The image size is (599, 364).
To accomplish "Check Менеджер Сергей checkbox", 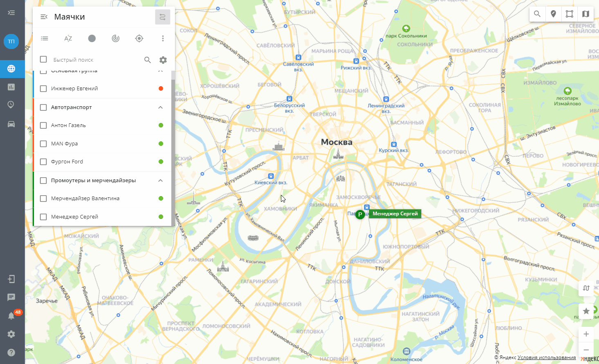I will point(43,217).
